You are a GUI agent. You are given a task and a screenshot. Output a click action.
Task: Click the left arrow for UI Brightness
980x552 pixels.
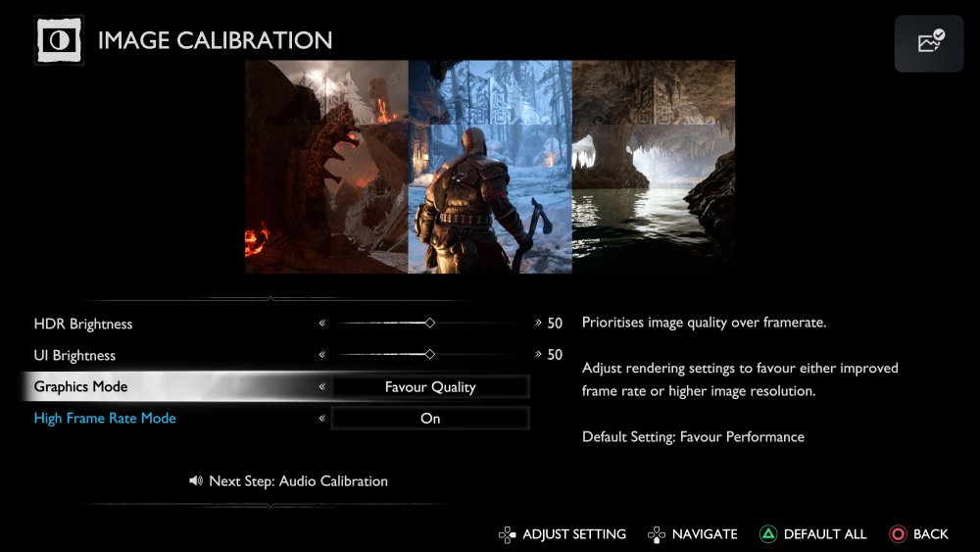click(x=321, y=355)
